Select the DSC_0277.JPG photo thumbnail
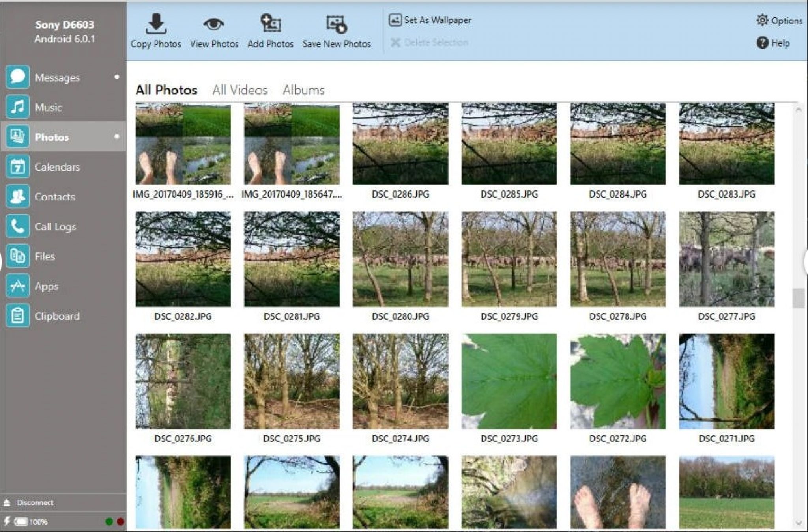This screenshot has height=532, width=808. coord(726,259)
